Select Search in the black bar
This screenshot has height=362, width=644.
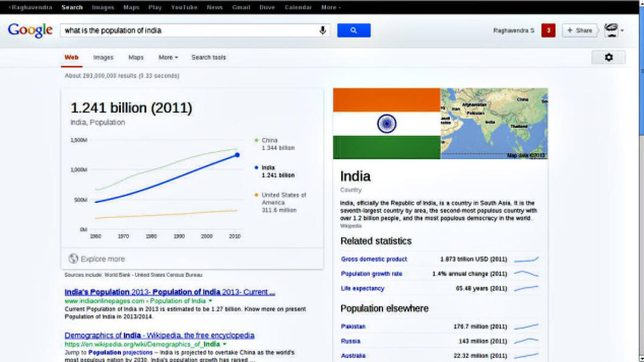pos(72,8)
